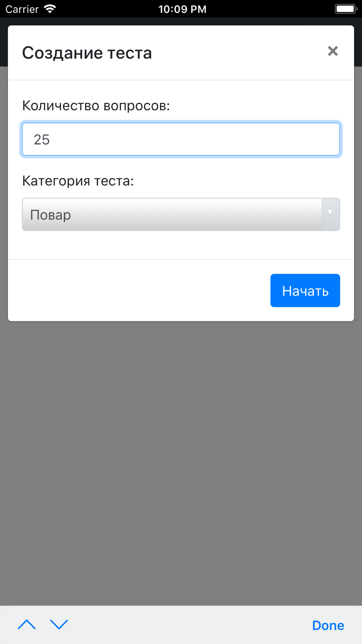
Task: Click the Категория теста: label
Action: coord(78,181)
